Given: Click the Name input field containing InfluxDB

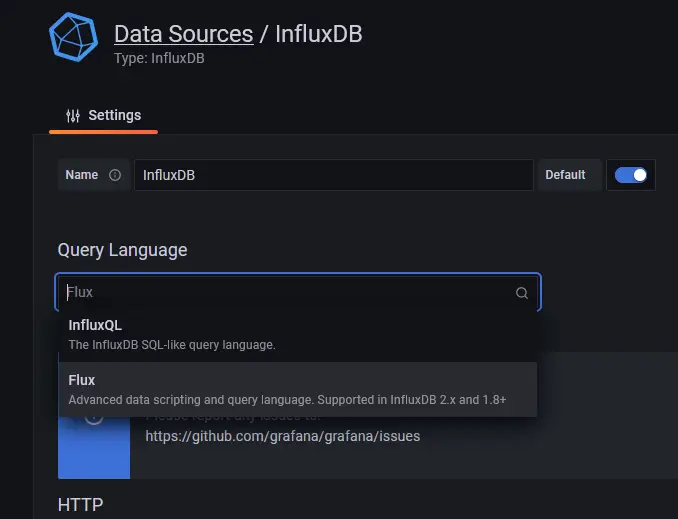Looking at the screenshot, I should tap(333, 175).
